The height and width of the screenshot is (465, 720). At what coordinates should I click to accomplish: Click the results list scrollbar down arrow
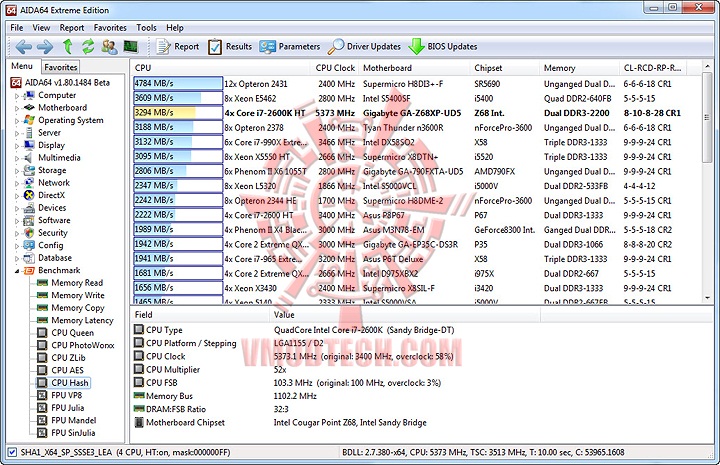(708, 298)
